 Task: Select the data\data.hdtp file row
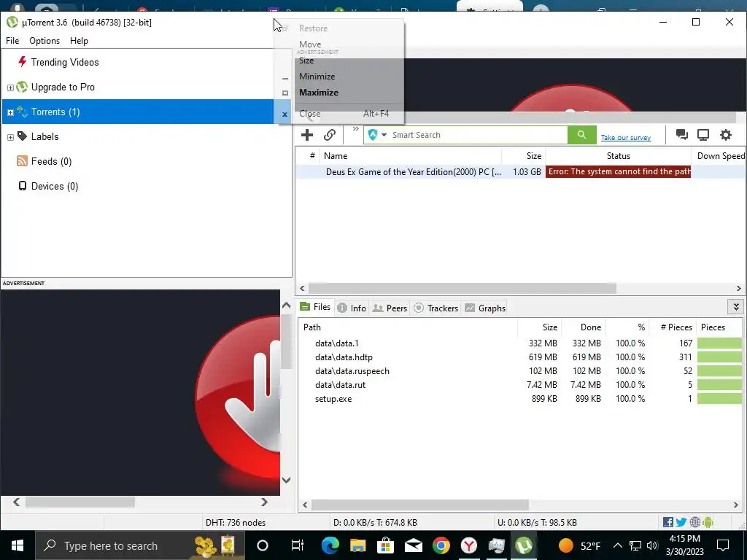coord(520,357)
